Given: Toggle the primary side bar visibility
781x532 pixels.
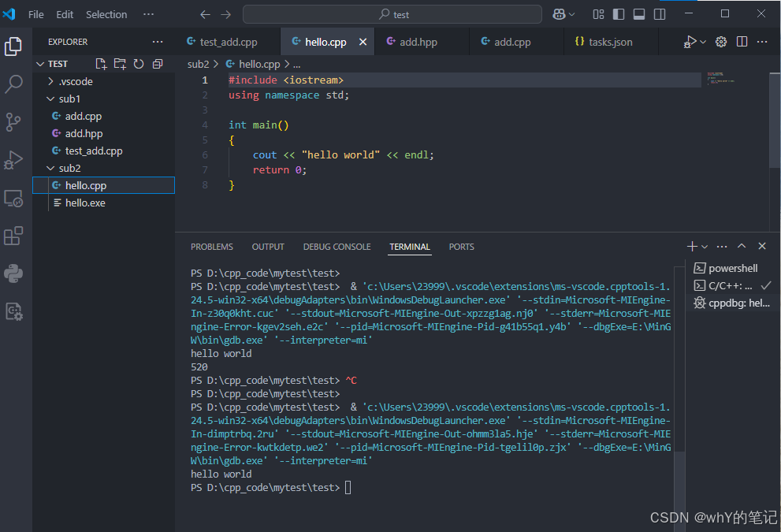Looking at the screenshot, I should [x=619, y=14].
